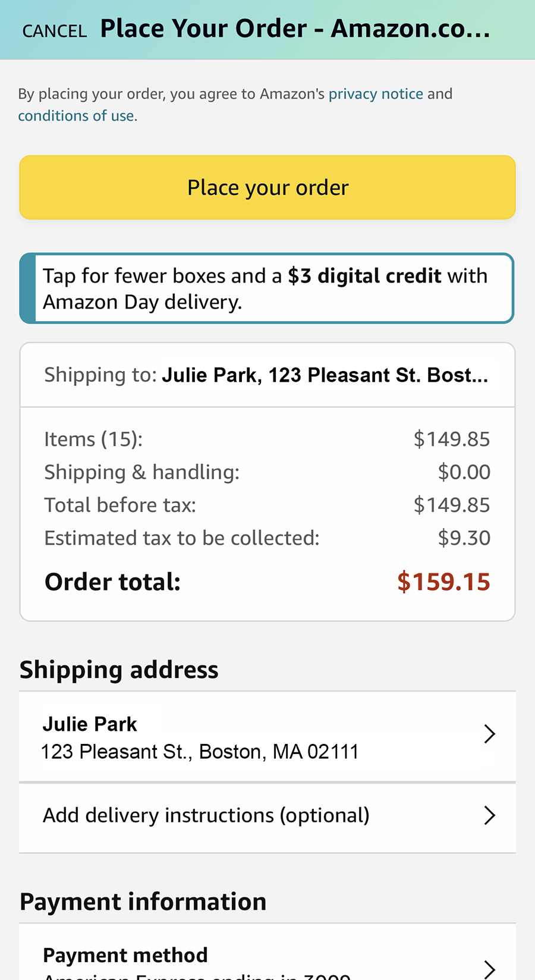Click the chevron beside Julie Park's address
Screen dimensions: 535x980
489,734
